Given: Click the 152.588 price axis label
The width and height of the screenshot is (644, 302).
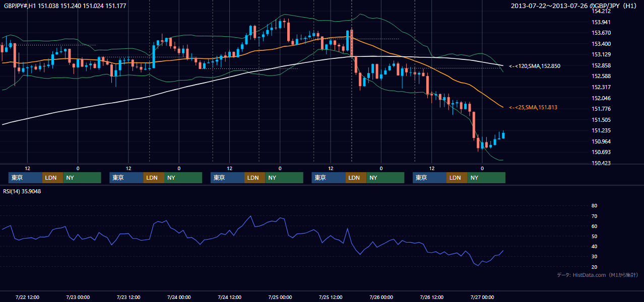Looking at the screenshot, I should tap(601, 77).
